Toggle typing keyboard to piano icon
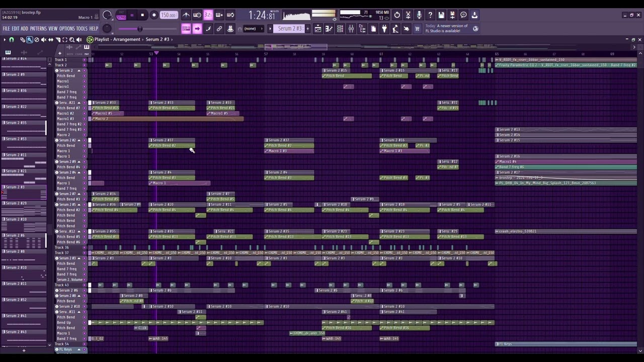 point(186,29)
